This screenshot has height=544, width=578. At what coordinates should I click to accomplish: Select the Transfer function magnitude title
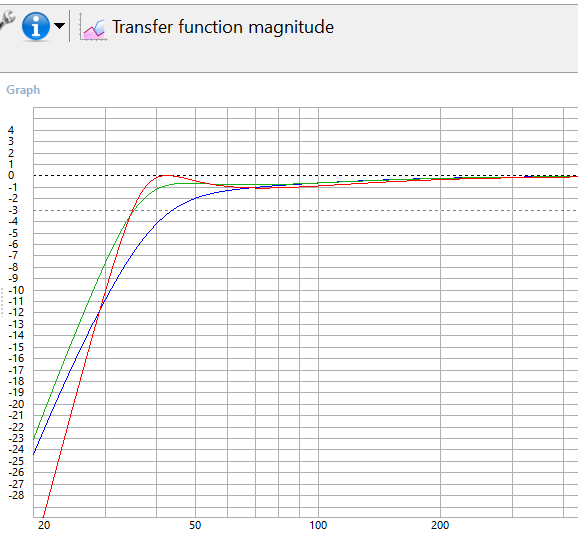tap(223, 27)
